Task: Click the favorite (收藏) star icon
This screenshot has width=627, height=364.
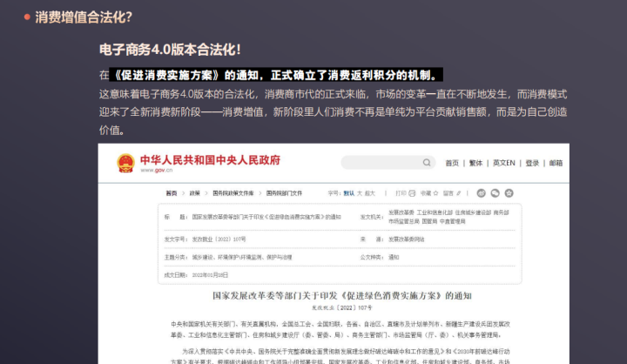Action: pos(436,193)
